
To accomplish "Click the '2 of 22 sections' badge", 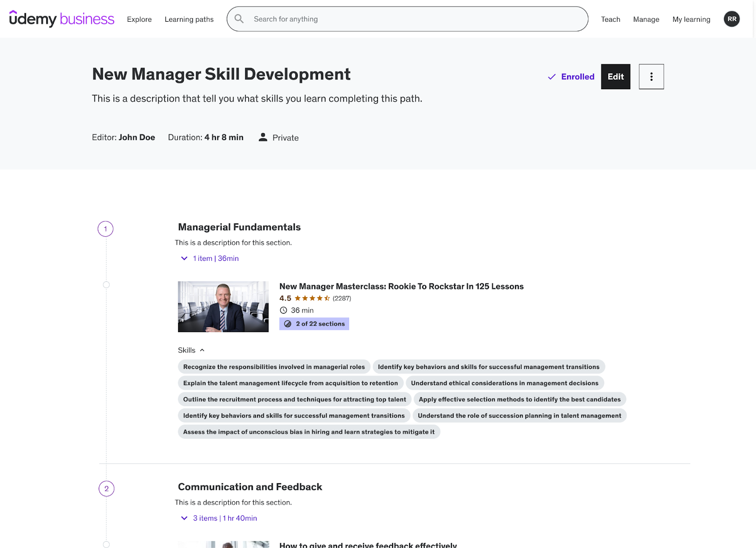I will 314,324.
